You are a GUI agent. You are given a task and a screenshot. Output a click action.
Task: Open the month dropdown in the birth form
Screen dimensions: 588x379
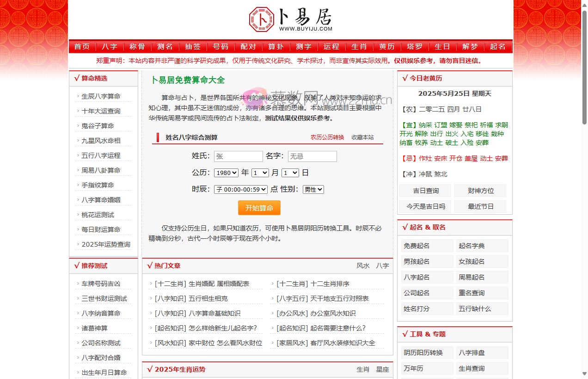point(260,173)
